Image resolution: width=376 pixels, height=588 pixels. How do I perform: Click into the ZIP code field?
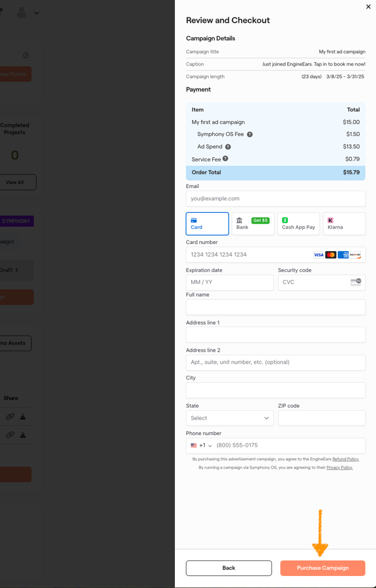pyautogui.click(x=321, y=418)
